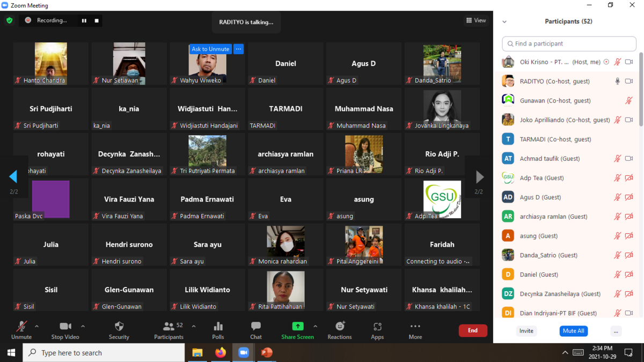This screenshot has height=362, width=644.
Task: Expand audio options arrow next to Unmute
Action: point(36,326)
